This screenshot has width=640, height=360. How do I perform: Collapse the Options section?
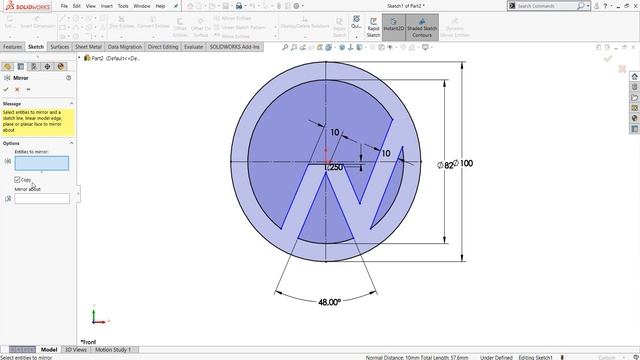point(71,143)
